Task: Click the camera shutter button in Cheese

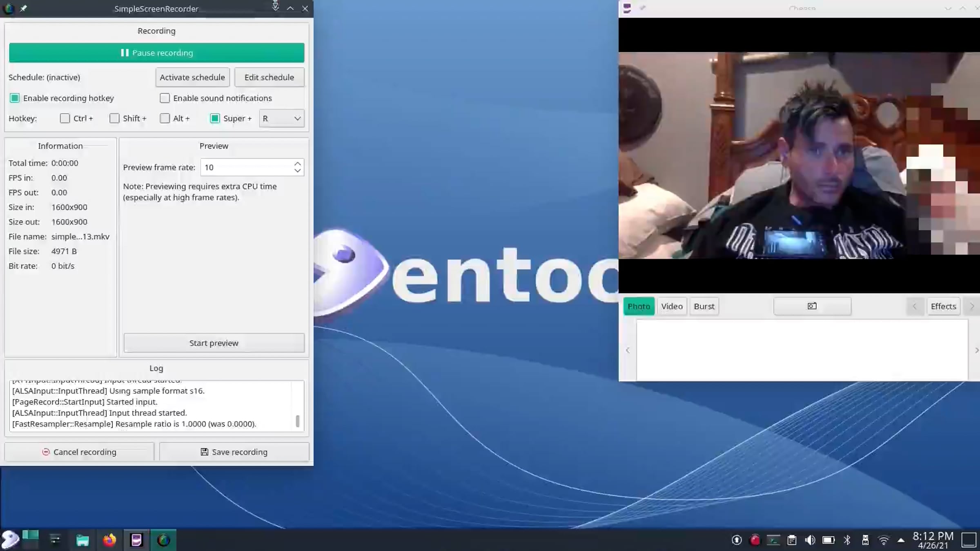Action: click(812, 306)
